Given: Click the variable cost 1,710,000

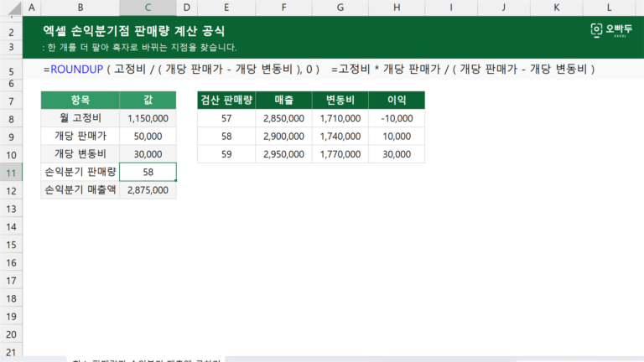Looking at the screenshot, I should [340, 118].
